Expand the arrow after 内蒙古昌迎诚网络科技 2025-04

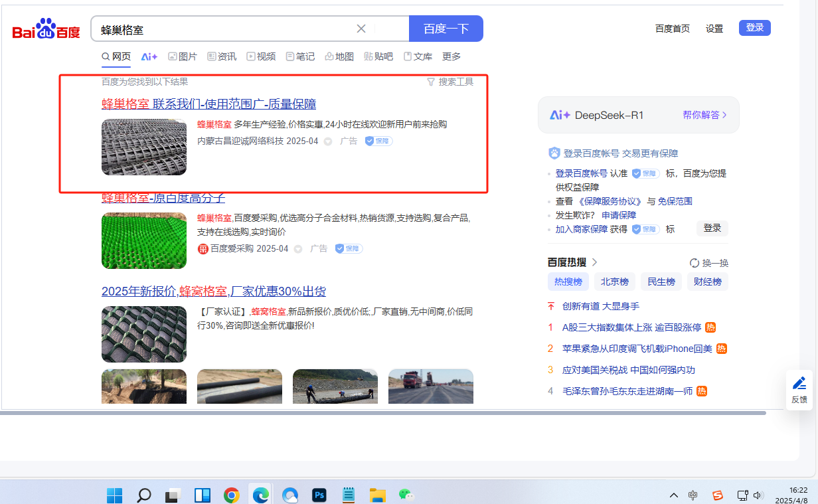(x=327, y=141)
